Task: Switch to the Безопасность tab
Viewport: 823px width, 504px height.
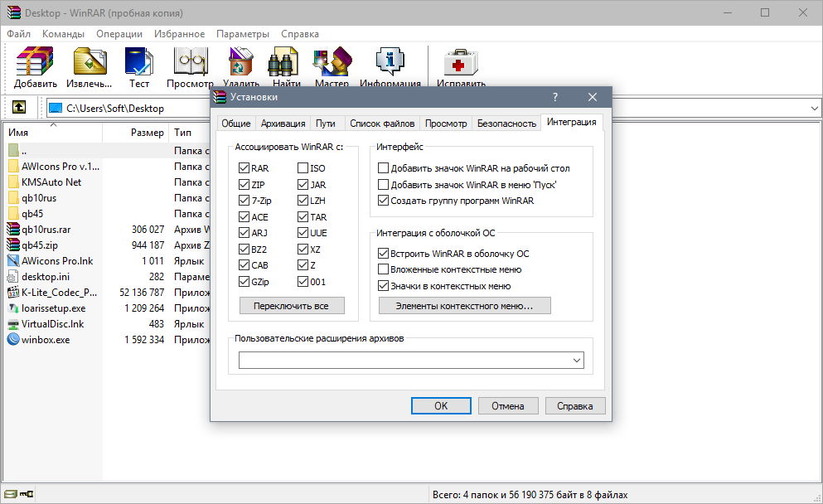Action: click(506, 124)
